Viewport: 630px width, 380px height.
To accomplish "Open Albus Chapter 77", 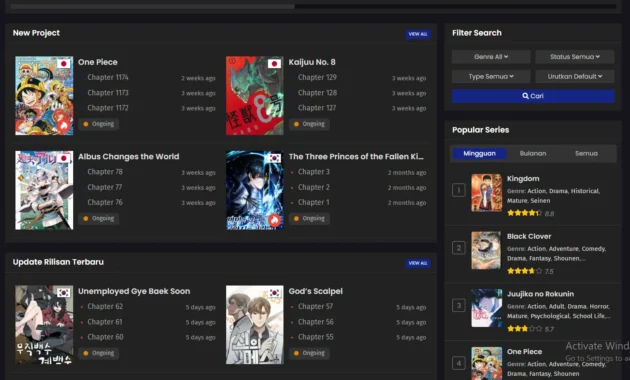I will tap(104, 187).
